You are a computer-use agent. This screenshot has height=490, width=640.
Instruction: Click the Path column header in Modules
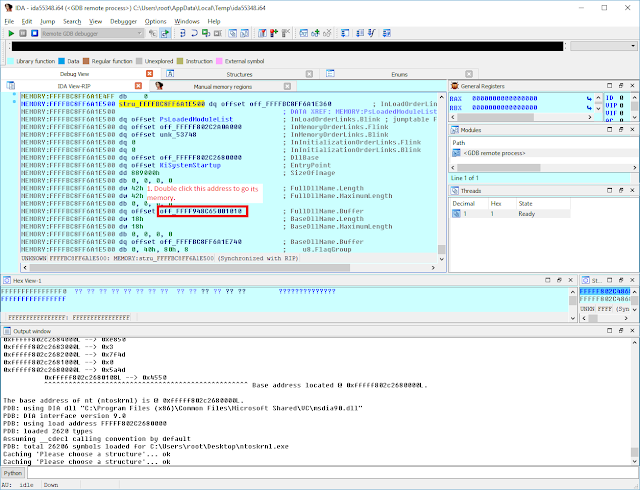pyautogui.click(x=459, y=143)
